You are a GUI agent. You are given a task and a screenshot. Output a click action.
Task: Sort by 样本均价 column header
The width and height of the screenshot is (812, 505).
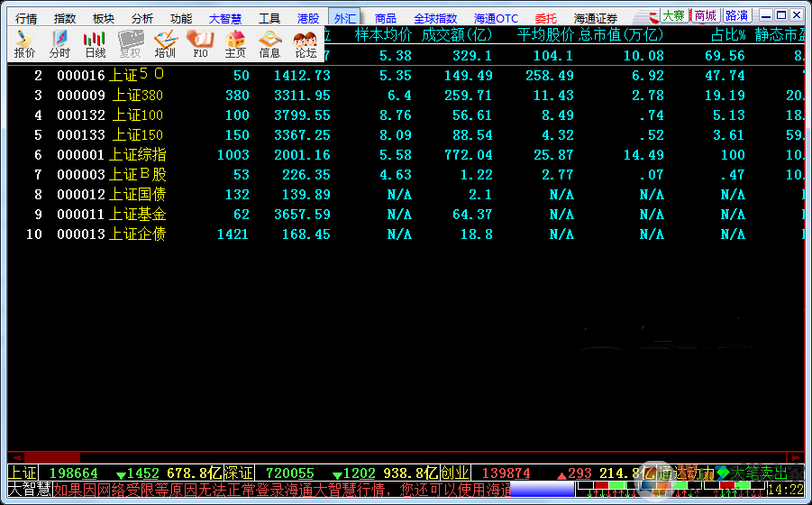[383, 35]
